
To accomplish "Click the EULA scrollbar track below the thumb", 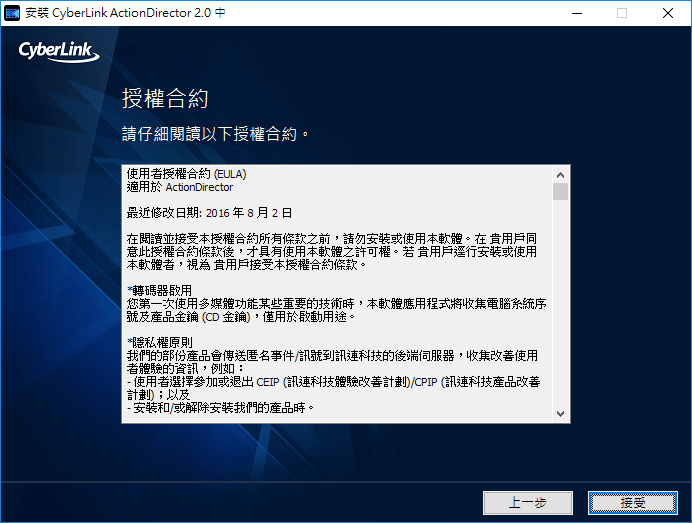I will 560,303.
